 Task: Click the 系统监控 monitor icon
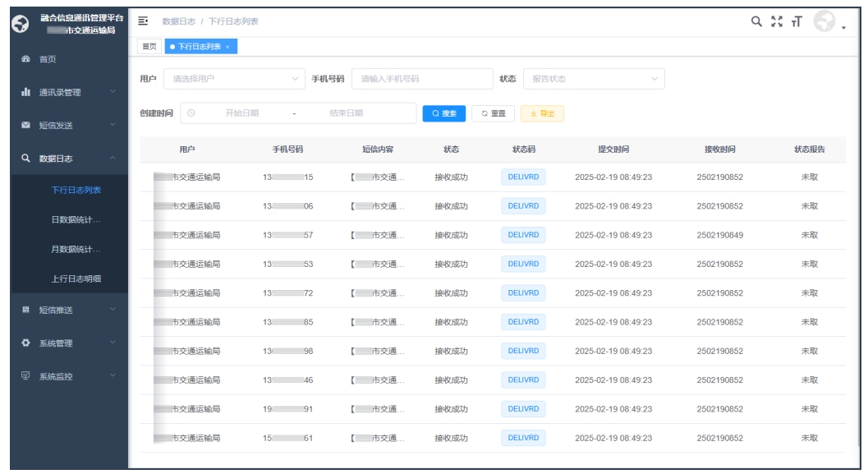(x=25, y=376)
